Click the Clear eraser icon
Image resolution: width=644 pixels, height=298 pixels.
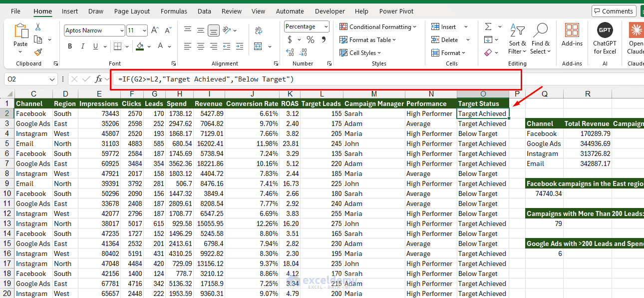(x=488, y=52)
